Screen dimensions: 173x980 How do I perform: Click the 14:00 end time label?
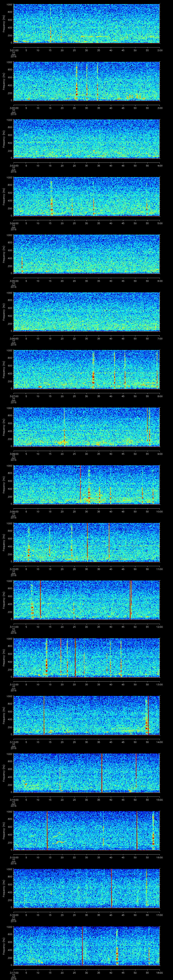[160, 742]
